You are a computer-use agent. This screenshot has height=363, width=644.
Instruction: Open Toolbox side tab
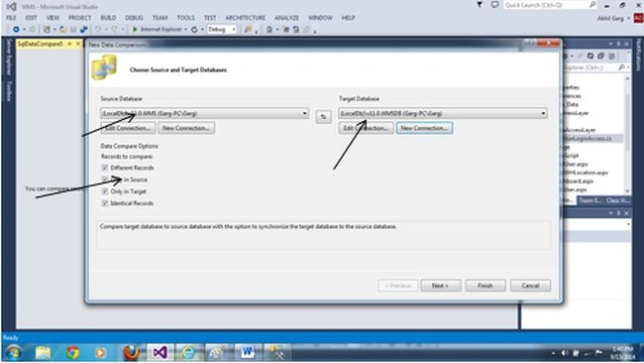pos(8,91)
